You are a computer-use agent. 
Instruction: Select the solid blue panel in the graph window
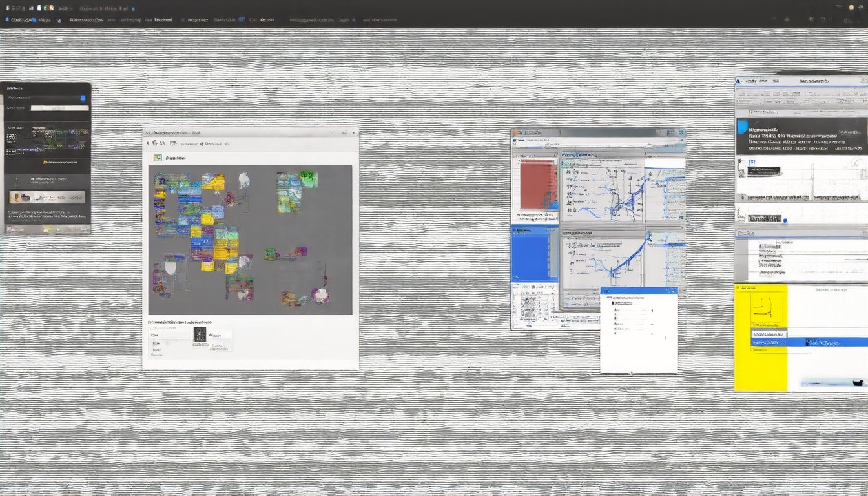click(535, 253)
